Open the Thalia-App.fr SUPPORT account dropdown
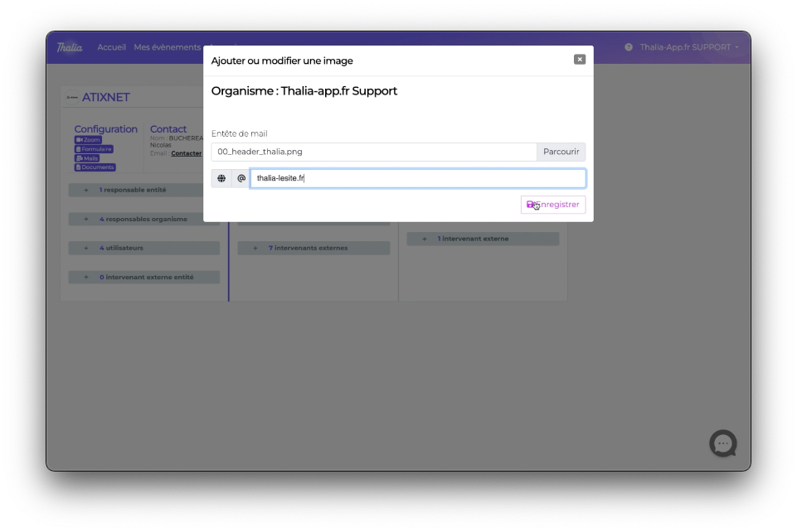 pos(688,47)
